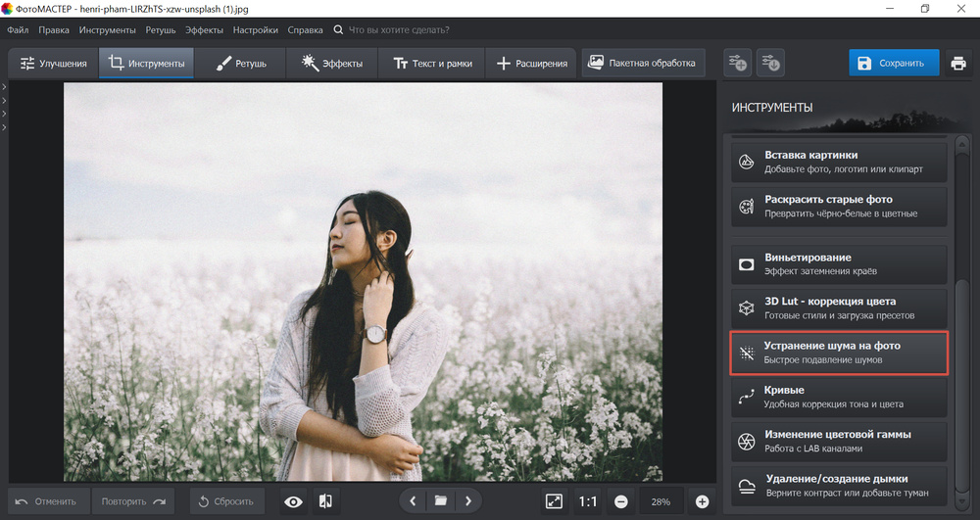Open the Кривые tool
980x520 pixels.
click(x=839, y=397)
